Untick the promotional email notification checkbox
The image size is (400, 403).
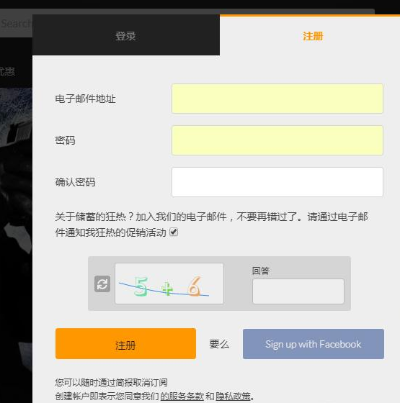174,232
